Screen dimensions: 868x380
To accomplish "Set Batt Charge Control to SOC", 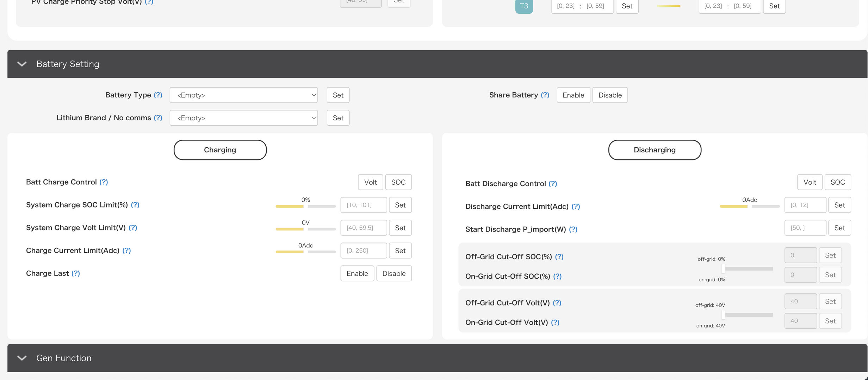I will [398, 182].
